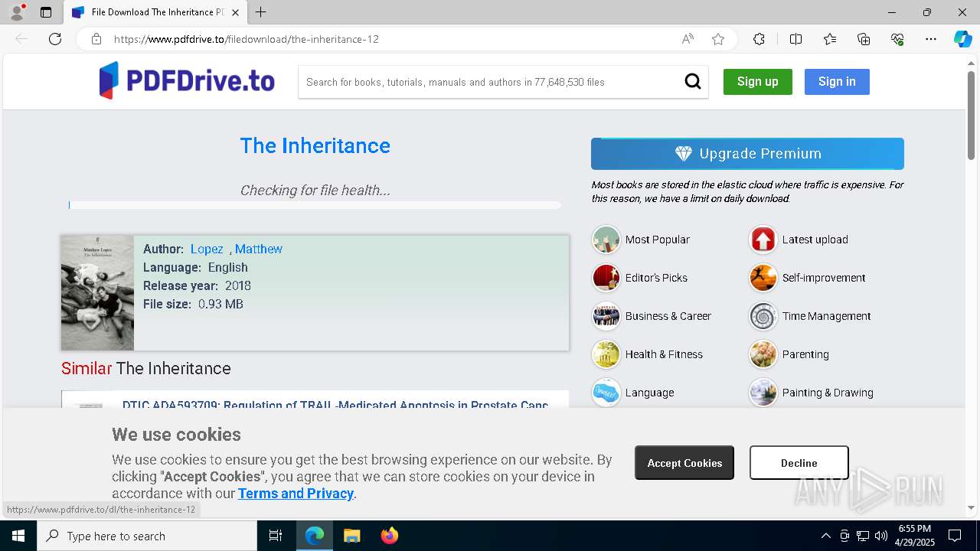Click the Most Popular text label
This screenshot has height=551, width=980.
coord(658,240)
